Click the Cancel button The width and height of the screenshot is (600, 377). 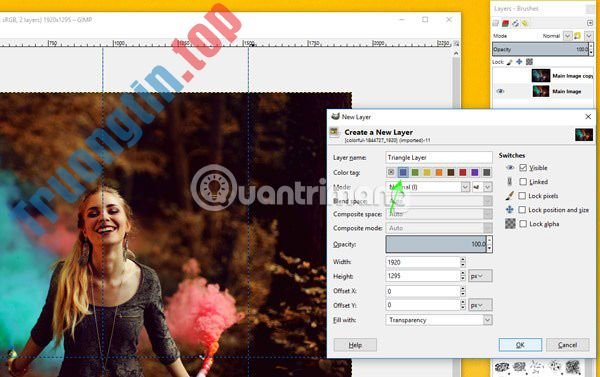(567, 345)
